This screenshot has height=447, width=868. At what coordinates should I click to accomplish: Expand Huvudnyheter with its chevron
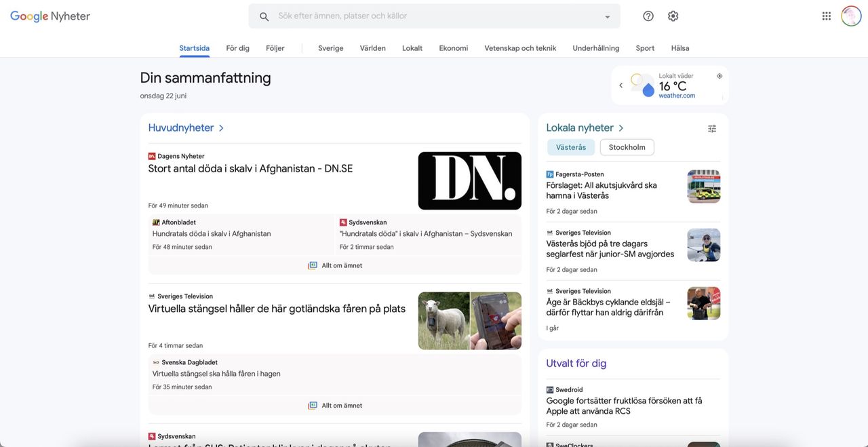tap(221, 127)
